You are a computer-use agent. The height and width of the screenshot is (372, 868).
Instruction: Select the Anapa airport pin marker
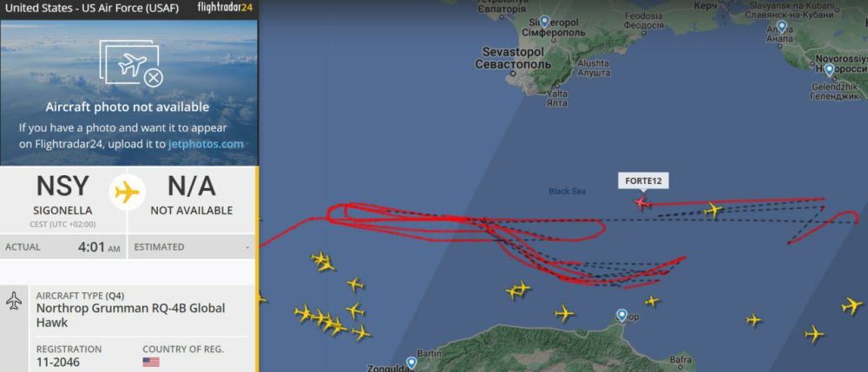782,27
